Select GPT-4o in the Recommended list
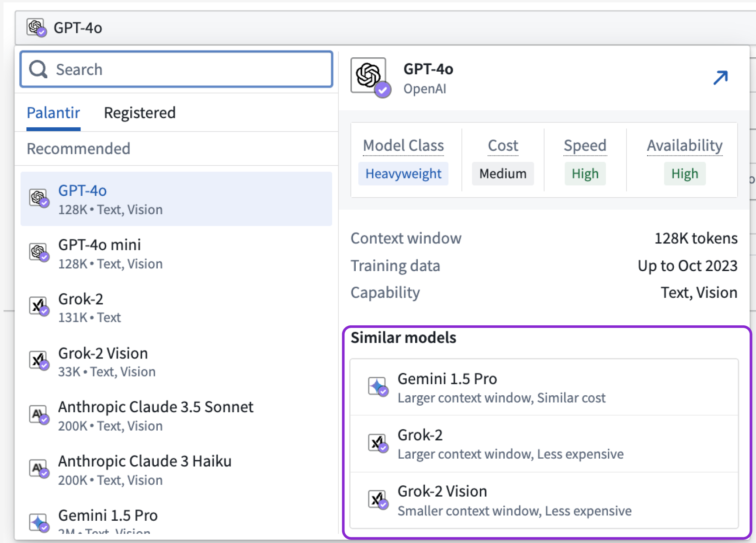Viewport: 756px width, 543px height. pyautogui.click(x=176, y=199)
